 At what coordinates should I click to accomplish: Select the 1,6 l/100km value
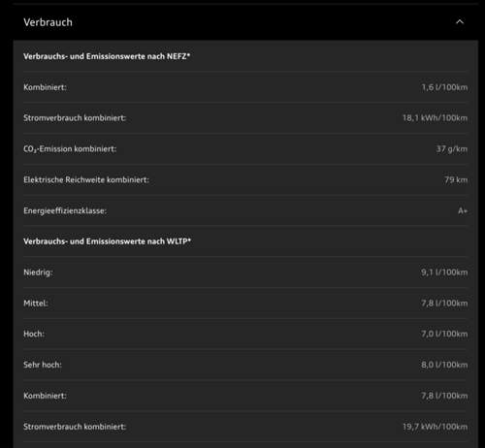coord(444,87)
